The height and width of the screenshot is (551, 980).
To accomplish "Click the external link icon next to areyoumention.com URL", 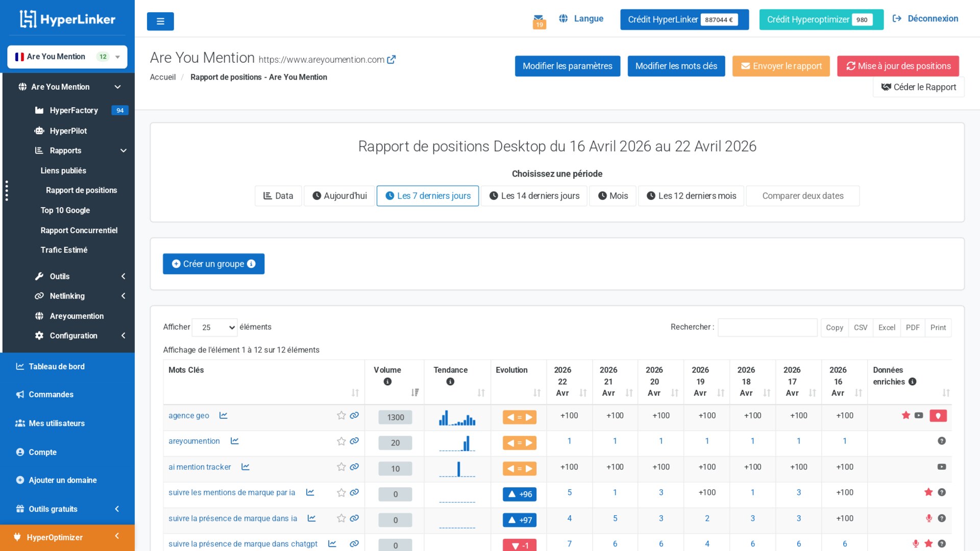I will click(391, 59).
